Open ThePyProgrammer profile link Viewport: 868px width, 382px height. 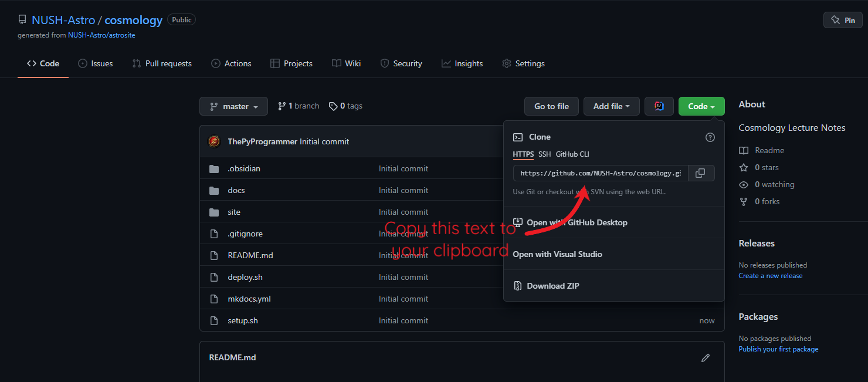coord(262,141)
